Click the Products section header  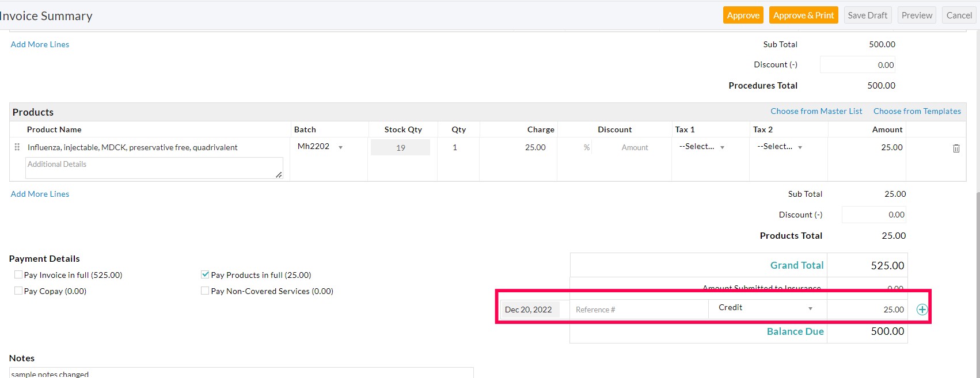coord(33,112)
